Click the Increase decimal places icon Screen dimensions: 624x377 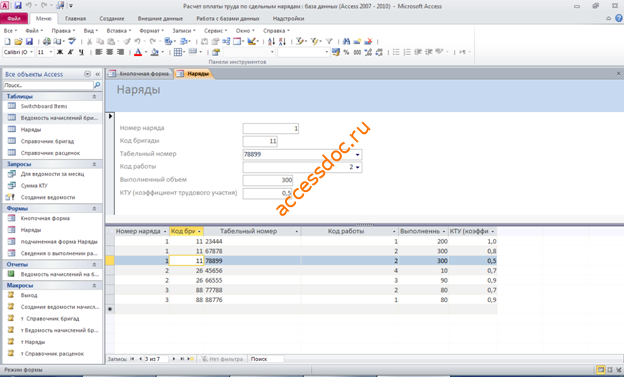pos(368,52)
